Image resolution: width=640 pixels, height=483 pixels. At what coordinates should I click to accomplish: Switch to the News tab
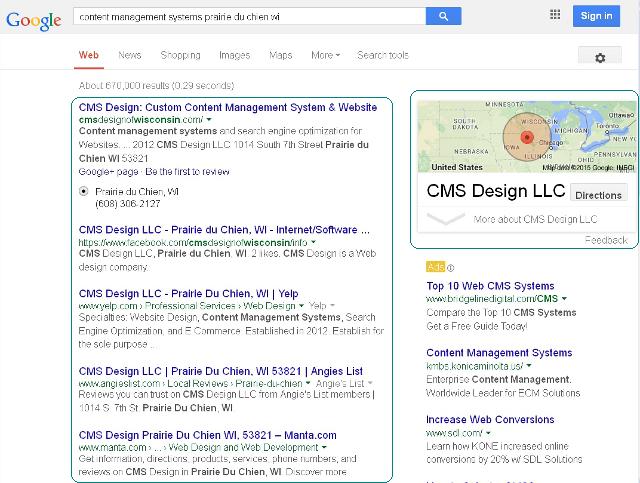pos(129,55)
